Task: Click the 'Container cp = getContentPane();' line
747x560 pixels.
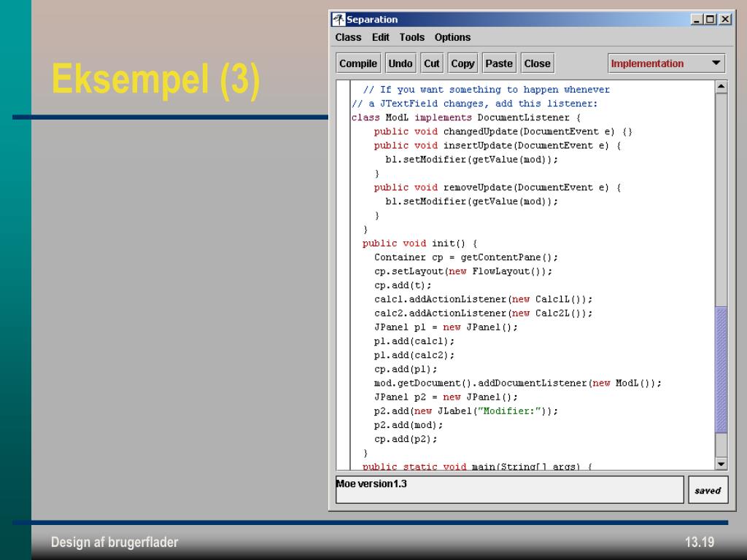Action: coord(466,257)
